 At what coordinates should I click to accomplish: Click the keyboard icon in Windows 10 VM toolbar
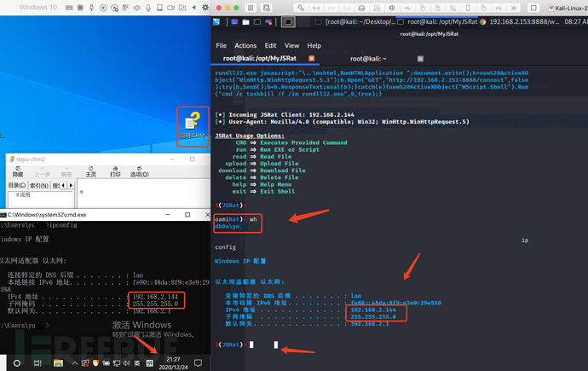click(69, 8)
